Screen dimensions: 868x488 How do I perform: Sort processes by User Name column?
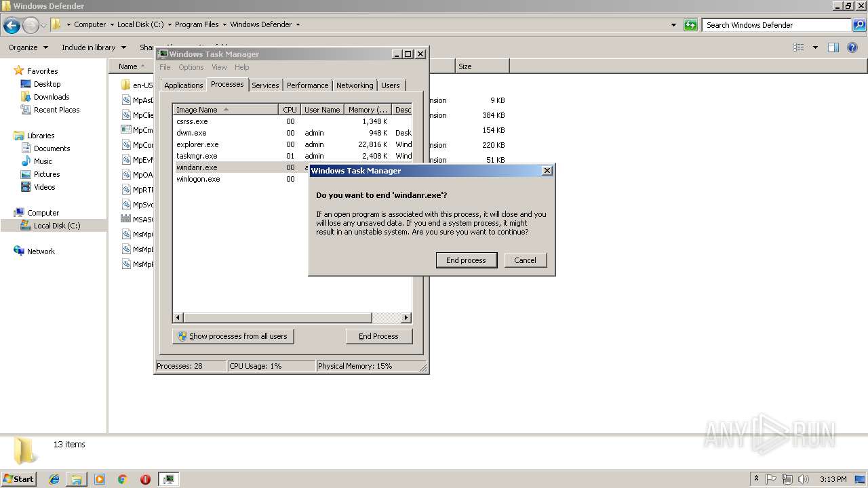pyautogui.click(x=322, y=110)
